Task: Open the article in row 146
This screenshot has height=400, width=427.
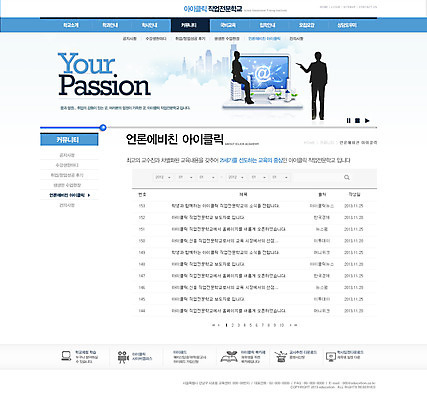Action: pyautogui.click(x=225, y=288)
